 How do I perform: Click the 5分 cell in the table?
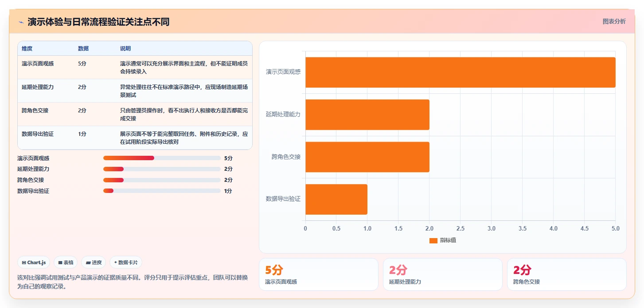click(82, 64)
